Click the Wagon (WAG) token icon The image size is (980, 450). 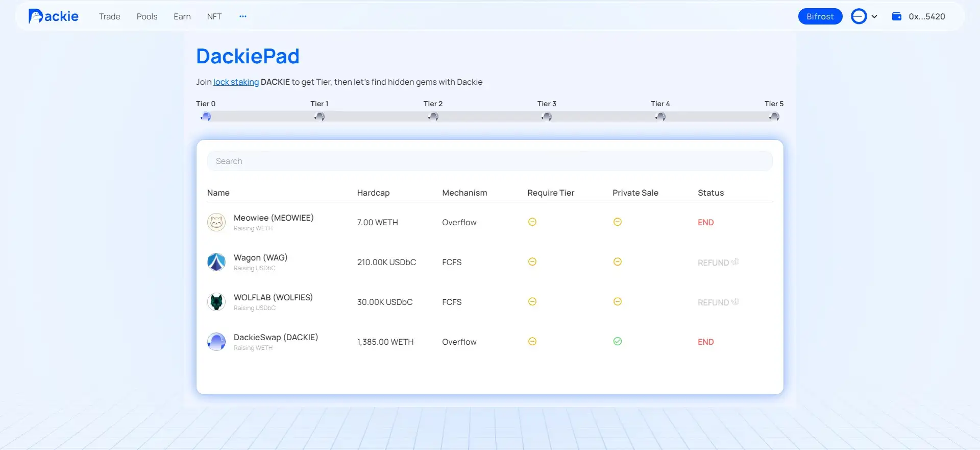(216, 262)
